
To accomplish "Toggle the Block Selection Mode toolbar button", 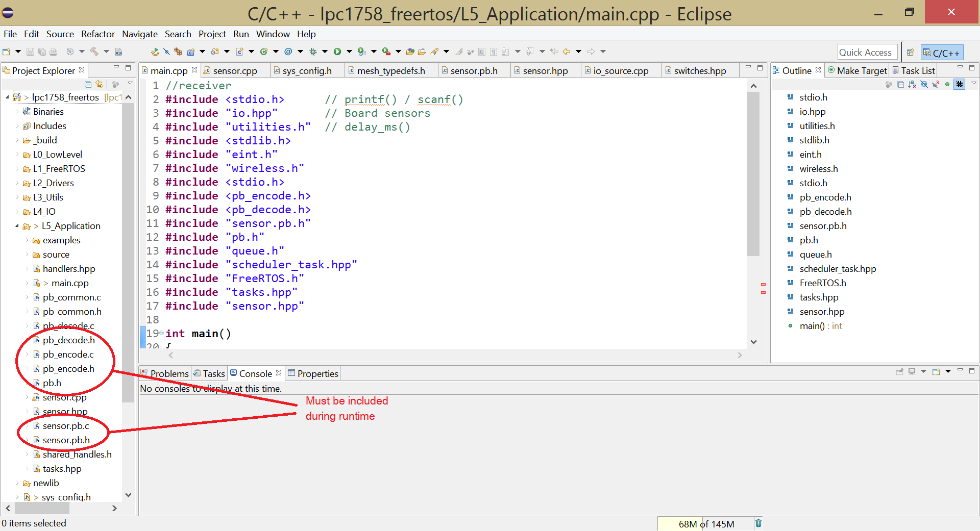I will pos(482,52).
